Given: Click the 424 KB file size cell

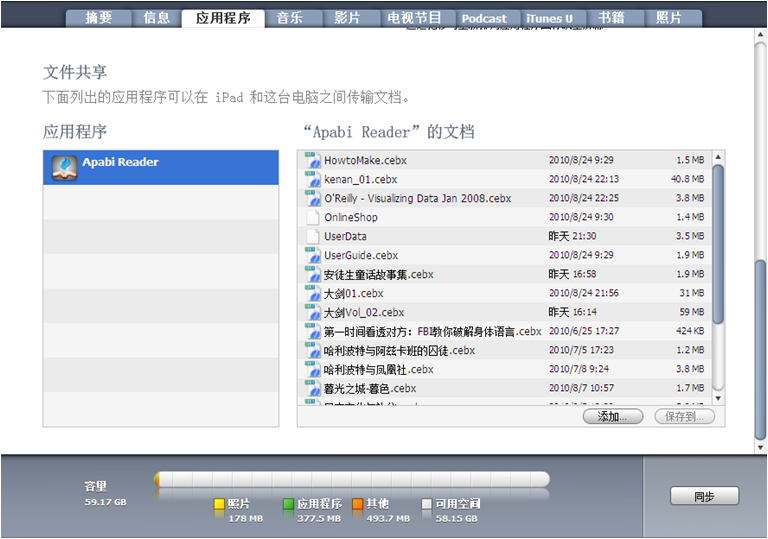Looking at the screenshot, I should coord(690,331).
